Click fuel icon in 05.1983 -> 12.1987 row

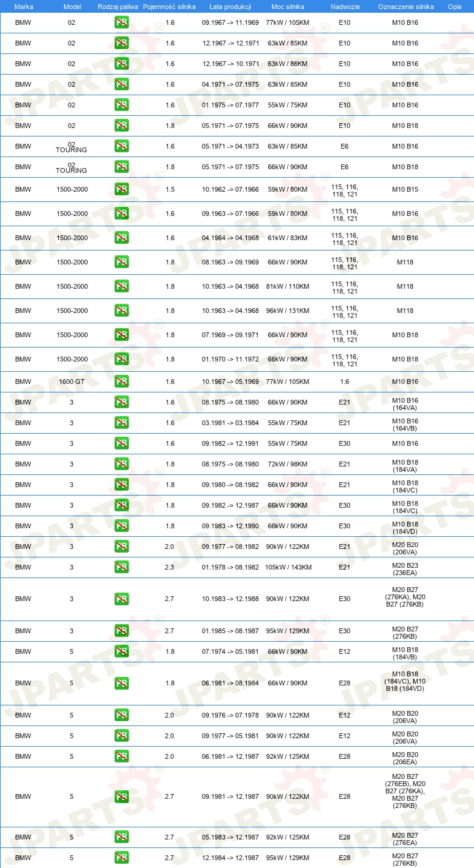tap(121, 837)
